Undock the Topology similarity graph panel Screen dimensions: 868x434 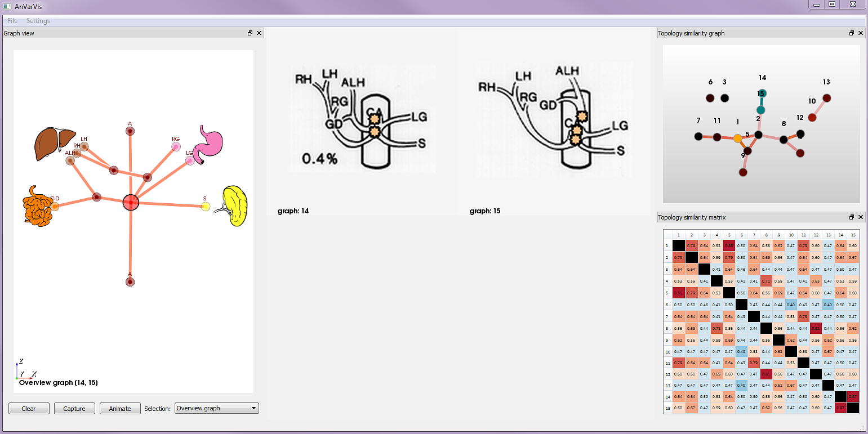852,33
